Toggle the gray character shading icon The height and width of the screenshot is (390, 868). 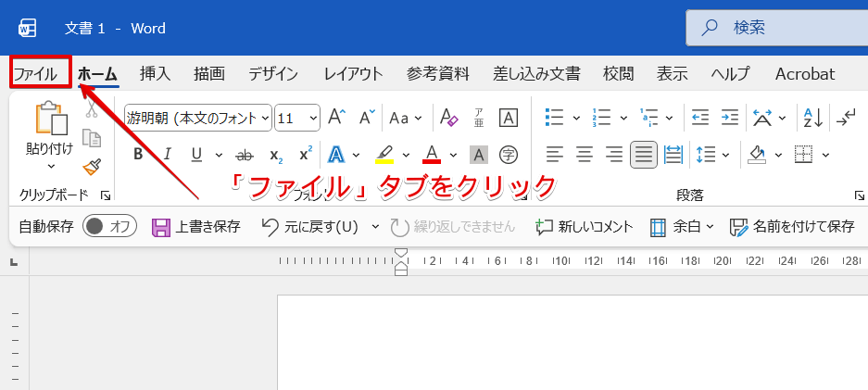coord(479,155)
